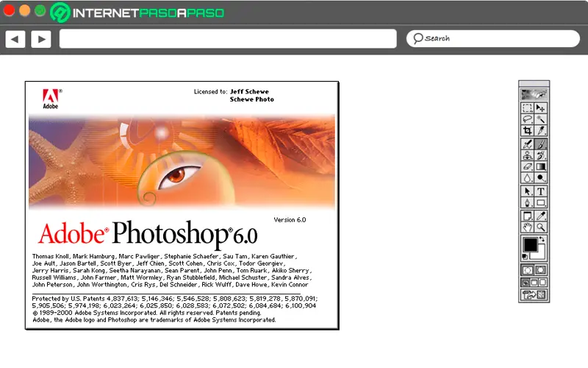Swap foreground and background colors
The width and height of the screenshot is (588, 368).
(x=542, y=238)
